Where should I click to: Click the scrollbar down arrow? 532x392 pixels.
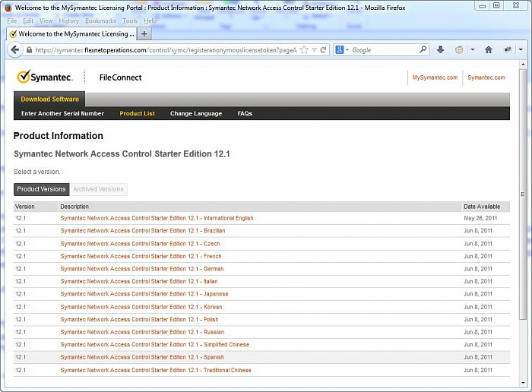tap(523, 383)
